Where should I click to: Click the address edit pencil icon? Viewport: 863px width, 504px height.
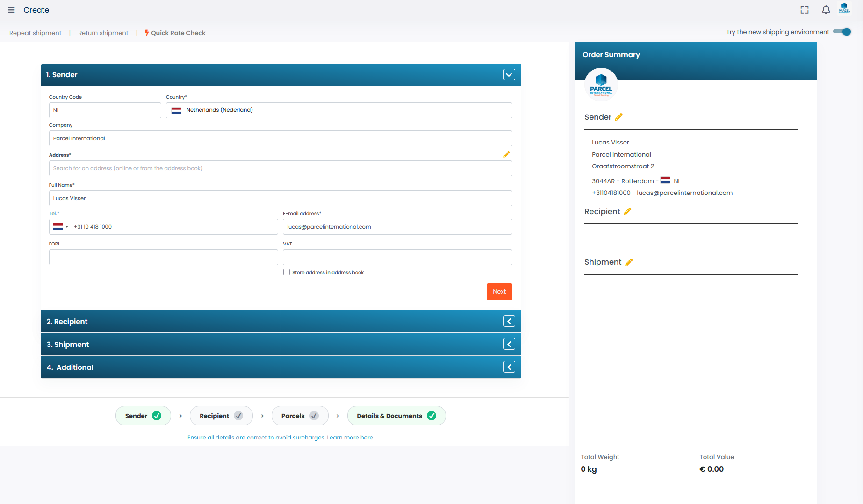[x=506, y=154]
